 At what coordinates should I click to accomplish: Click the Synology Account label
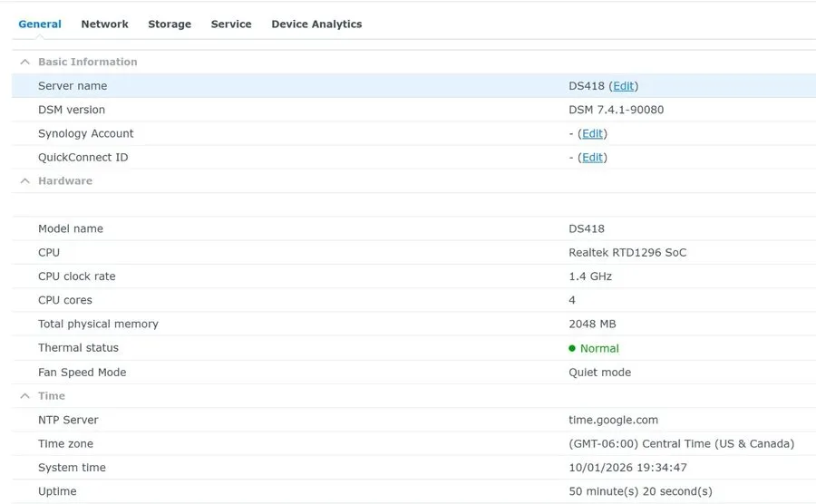pos(86,133)
